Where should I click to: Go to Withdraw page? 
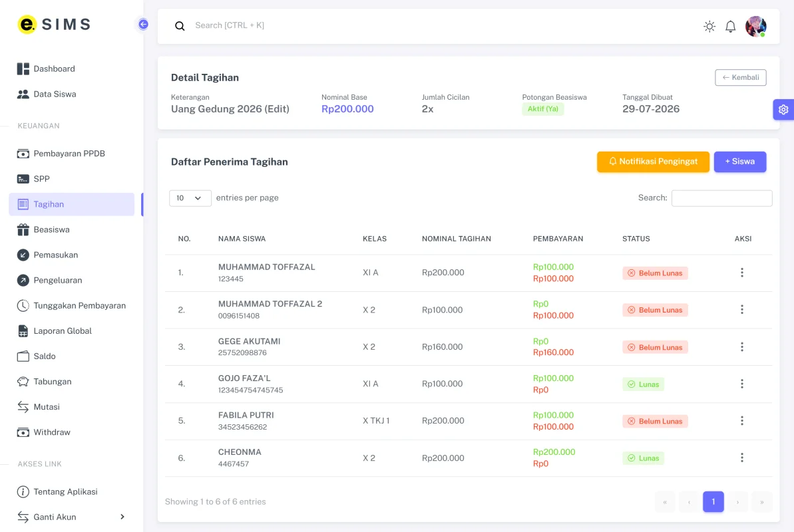point(72,432)
